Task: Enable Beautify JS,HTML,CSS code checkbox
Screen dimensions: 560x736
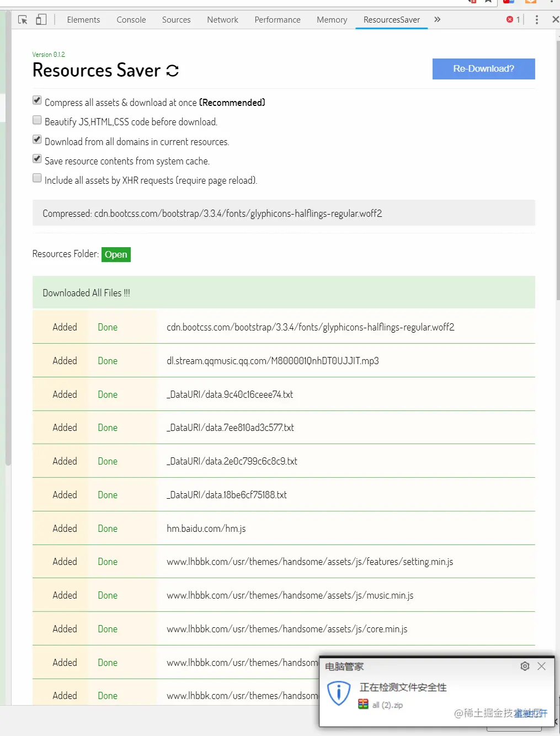Action: click(x=37, y=120)
